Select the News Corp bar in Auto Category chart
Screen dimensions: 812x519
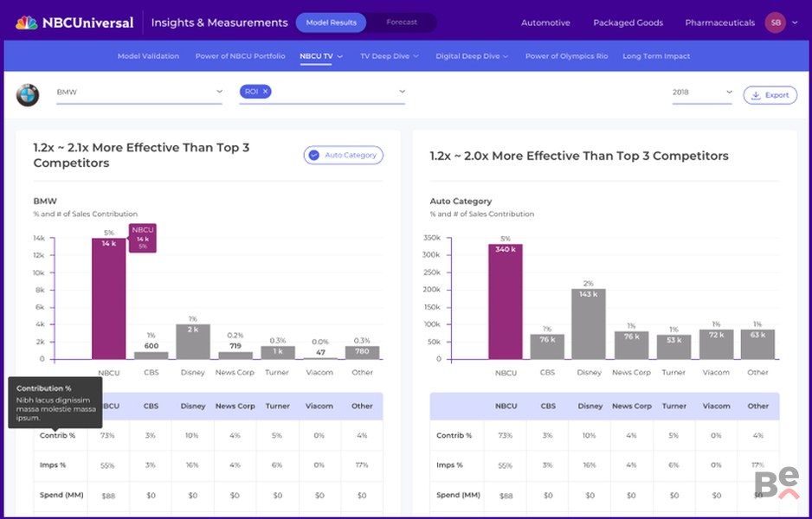(631, 345)
